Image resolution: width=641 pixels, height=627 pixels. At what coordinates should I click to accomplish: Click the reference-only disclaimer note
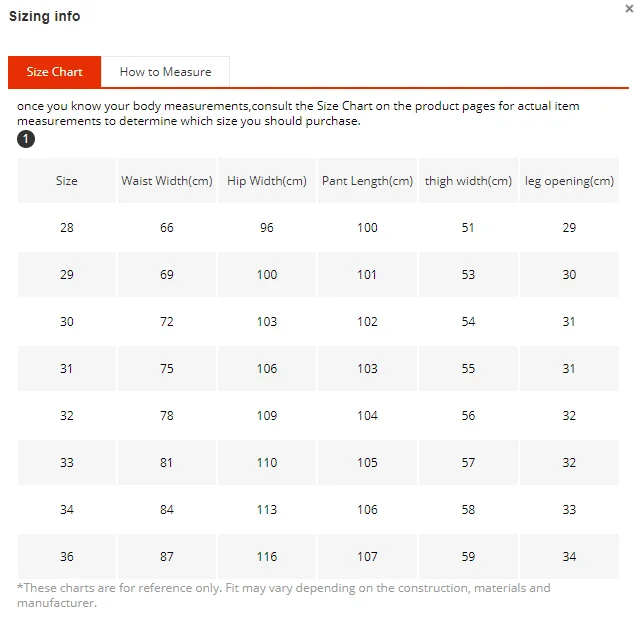pyautogui.click(x=284, y=595)
